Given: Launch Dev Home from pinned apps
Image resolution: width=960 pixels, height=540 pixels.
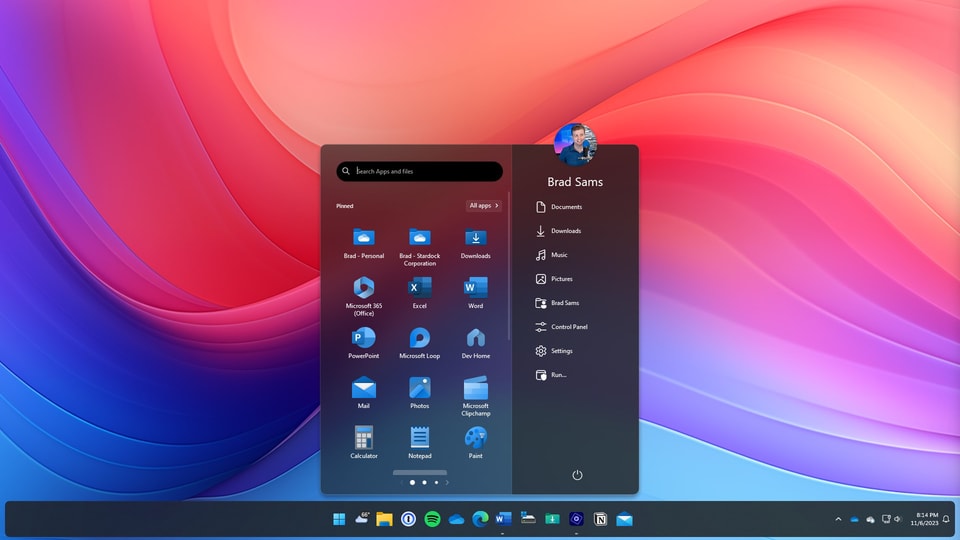Looking at the screenshot, I should 476,343.
